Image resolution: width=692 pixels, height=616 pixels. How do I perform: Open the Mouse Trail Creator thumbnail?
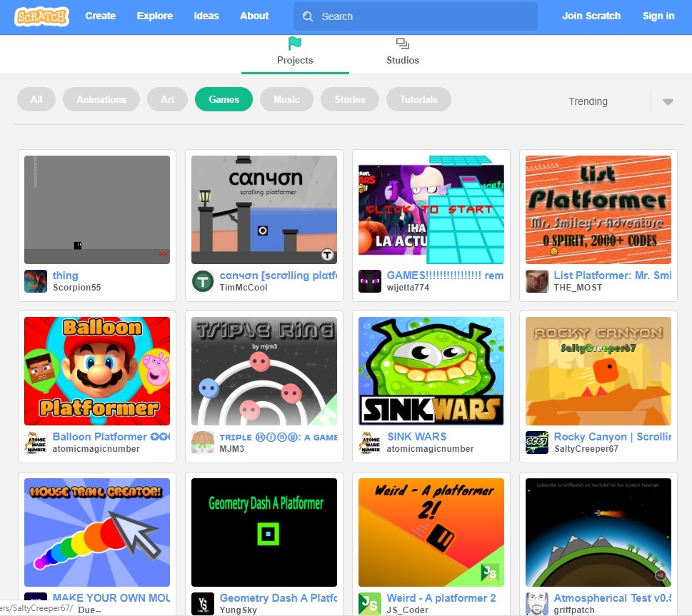point(97,532)
